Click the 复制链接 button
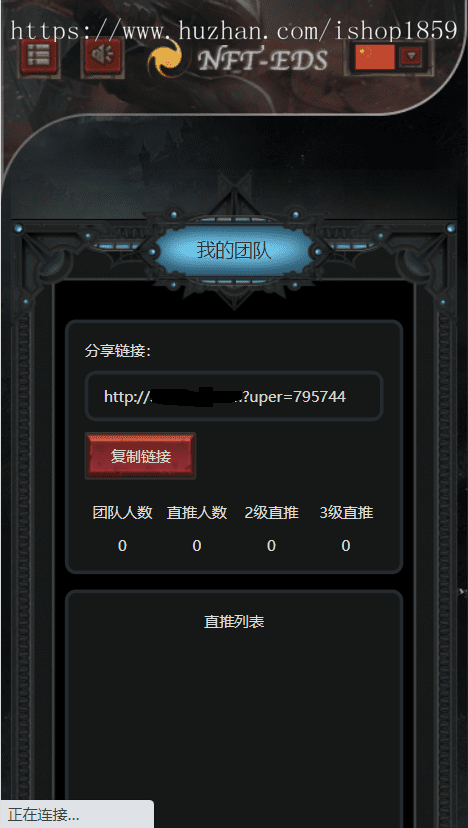Viewport: 468px width, 828px height. pyautogui.click(x=141, y=456)
